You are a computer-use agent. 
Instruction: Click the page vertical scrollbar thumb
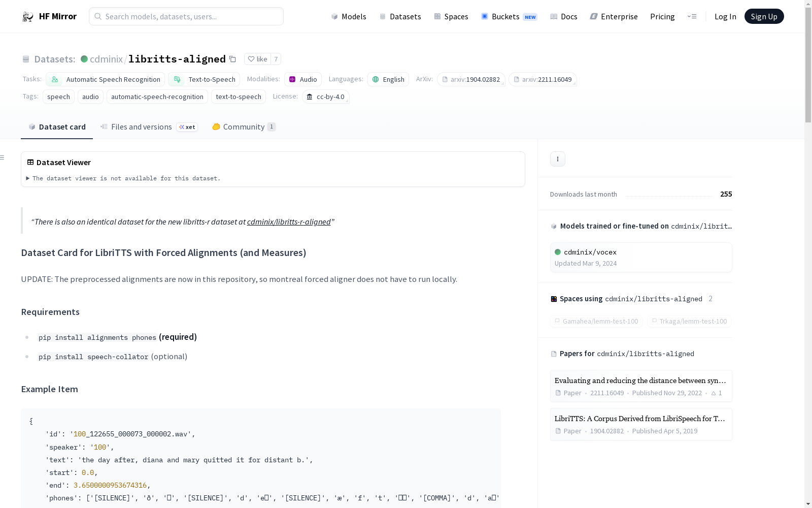[x=808, y=65]
